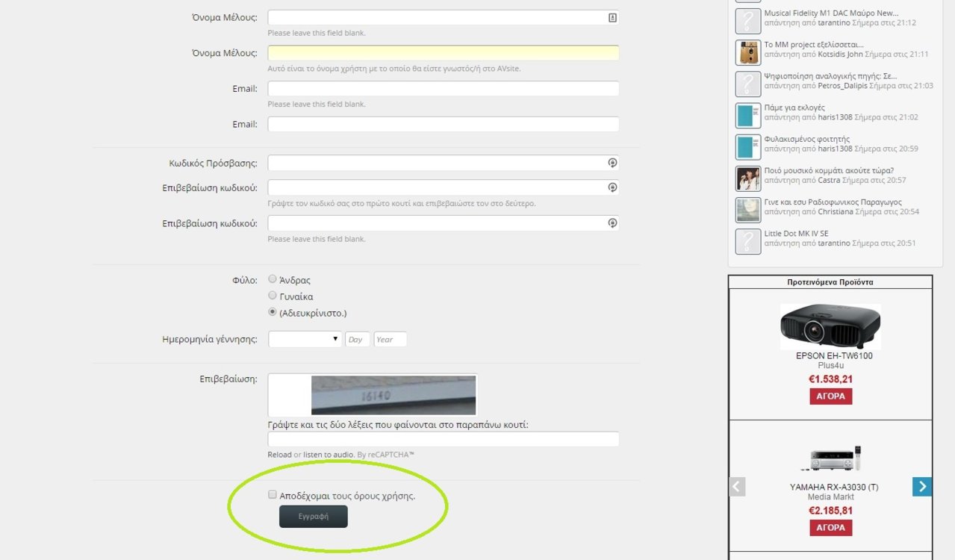Image resolution: width=955 pixels, height=560 pixels.
Task: Click the next arrow in product carousel
Action: click(x=922, y=487)
